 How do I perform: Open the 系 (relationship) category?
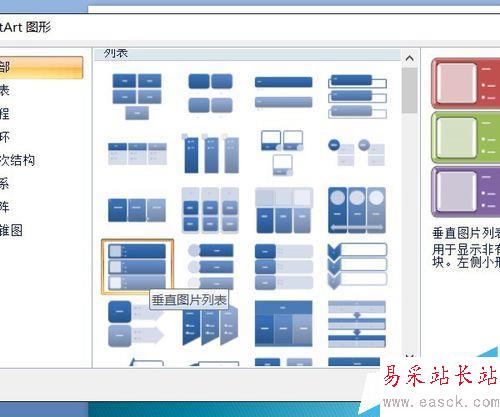click(4, 183)
